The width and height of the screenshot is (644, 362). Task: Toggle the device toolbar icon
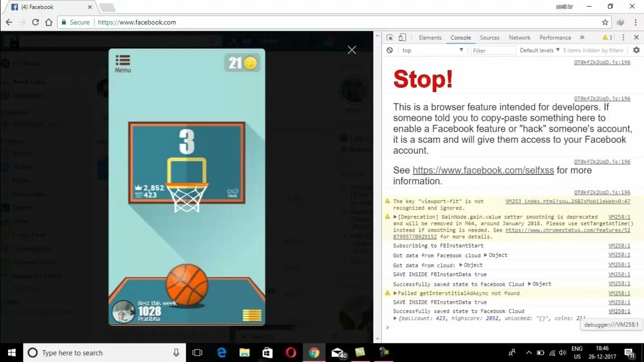(403, 38)
